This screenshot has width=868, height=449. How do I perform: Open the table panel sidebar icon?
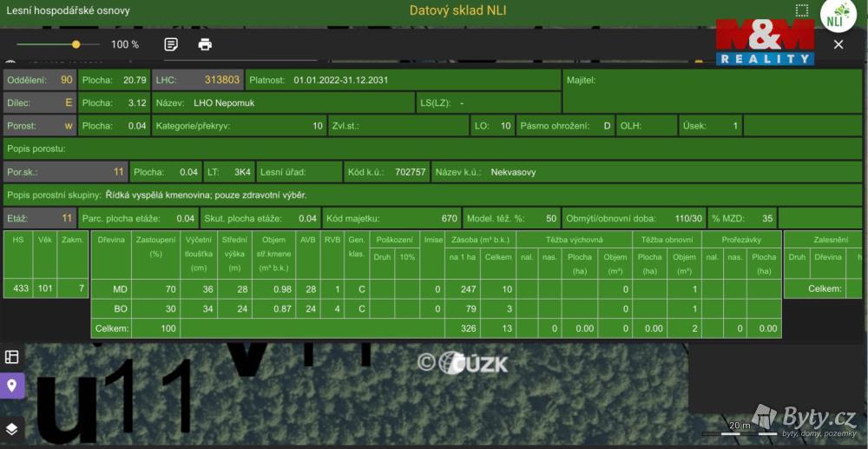[11, 357]
